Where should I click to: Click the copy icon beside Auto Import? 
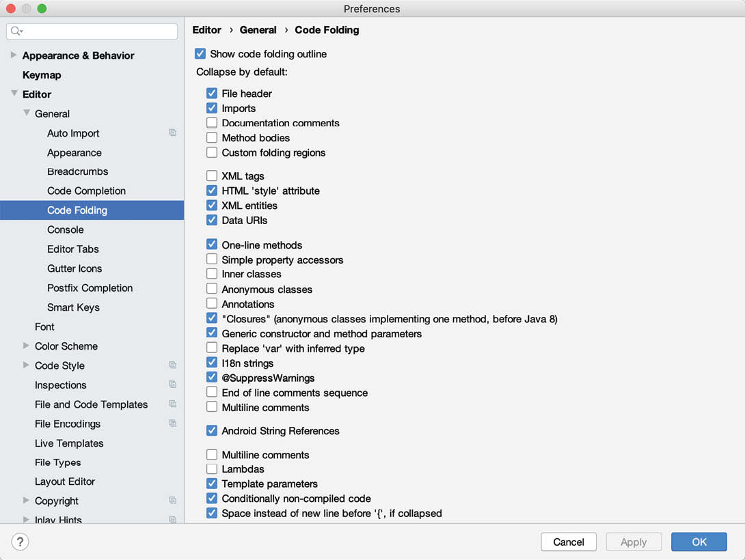(173, 133)
